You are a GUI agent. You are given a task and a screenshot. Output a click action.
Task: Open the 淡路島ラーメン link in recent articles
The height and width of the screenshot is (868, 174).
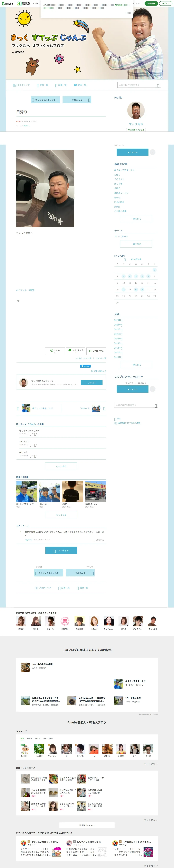tap(121, 193)
